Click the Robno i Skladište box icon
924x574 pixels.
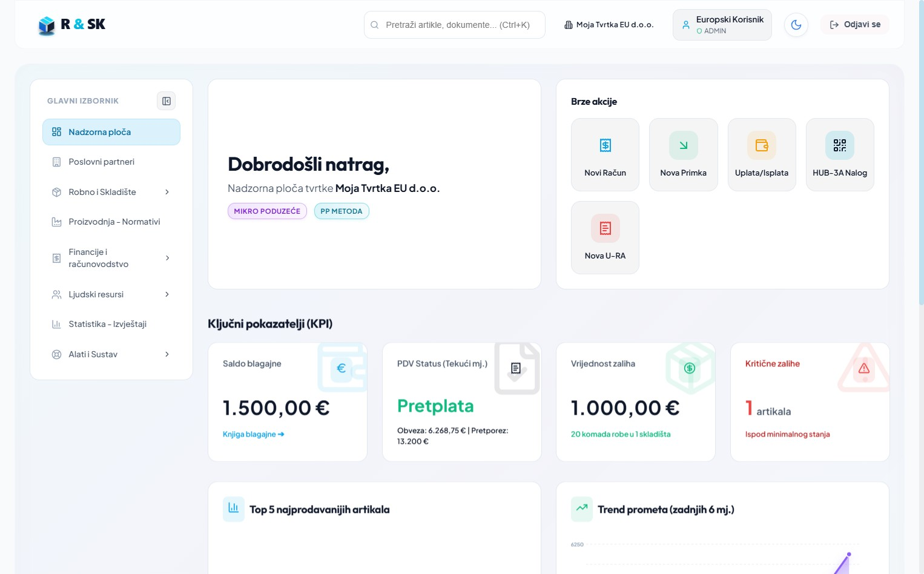(56, 192)
